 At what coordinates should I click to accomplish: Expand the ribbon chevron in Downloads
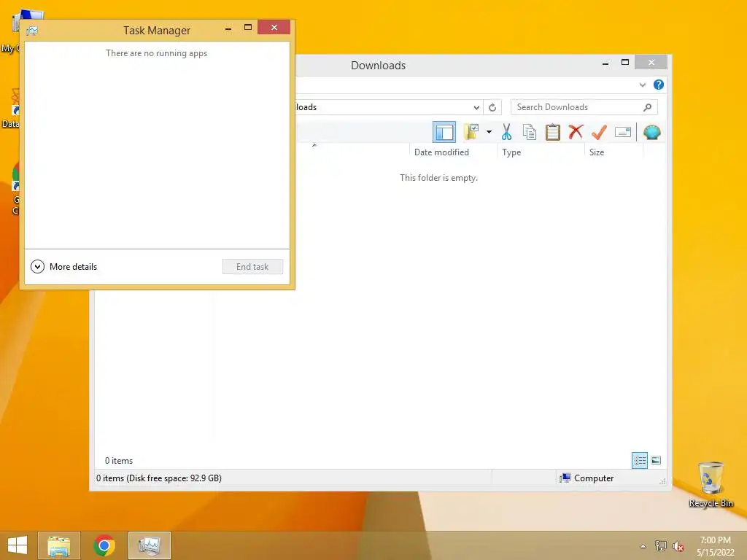point(642,85)
